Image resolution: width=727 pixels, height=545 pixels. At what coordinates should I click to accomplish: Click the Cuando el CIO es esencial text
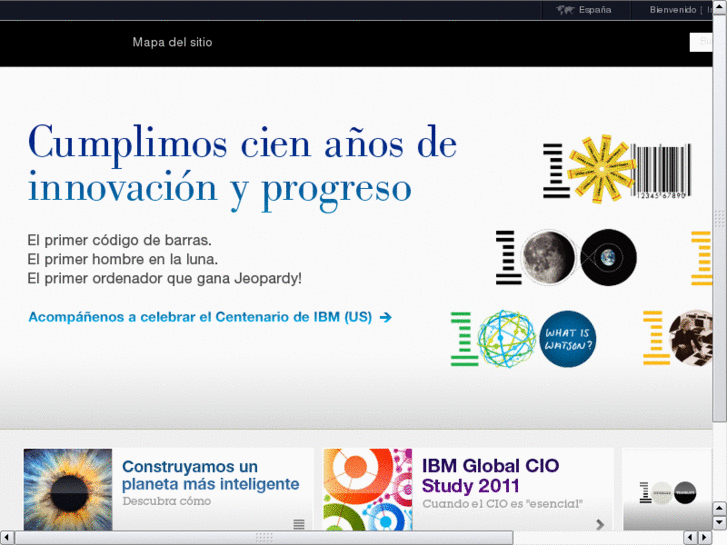pyautogui.click(x=502, y=504)
